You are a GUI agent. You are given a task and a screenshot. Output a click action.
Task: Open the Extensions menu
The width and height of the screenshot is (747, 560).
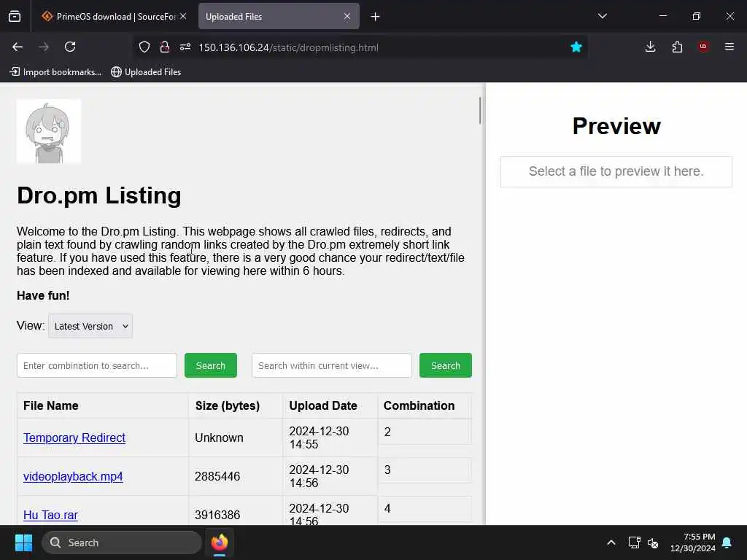(x=677, y=47)
